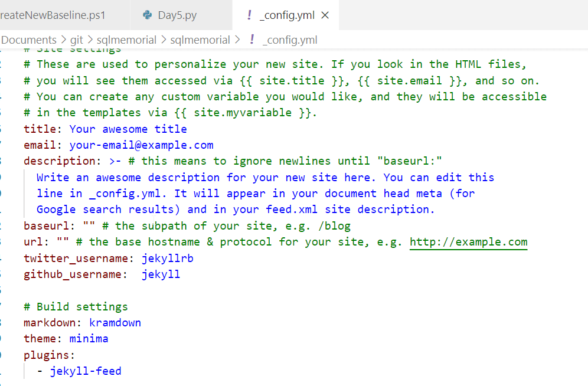
Task: Click the '# Build settings' comment
Action: [x=76, y=306]
